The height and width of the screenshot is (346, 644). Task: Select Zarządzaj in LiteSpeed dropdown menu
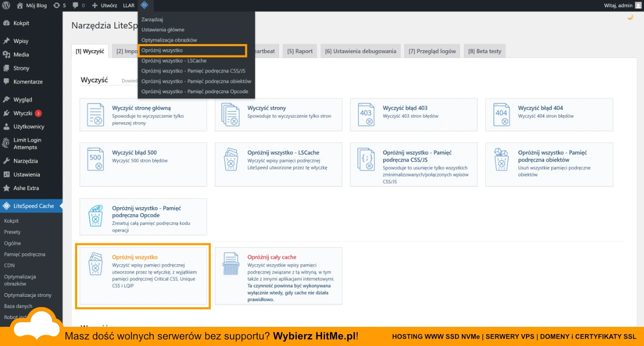pyautogui.click(x=152, y=19)
